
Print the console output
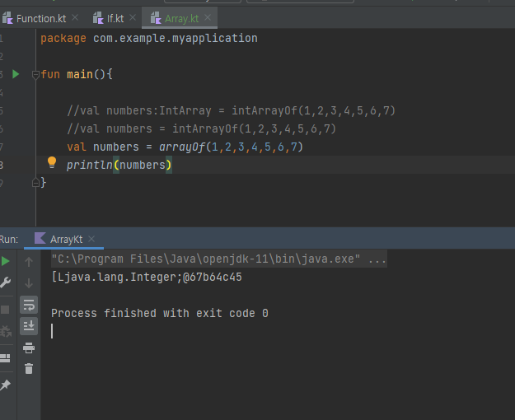pyautogui.click(x=29, y=348)
